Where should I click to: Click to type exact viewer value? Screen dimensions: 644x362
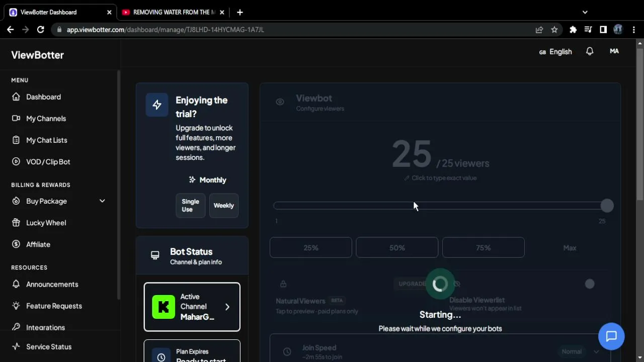440,178
